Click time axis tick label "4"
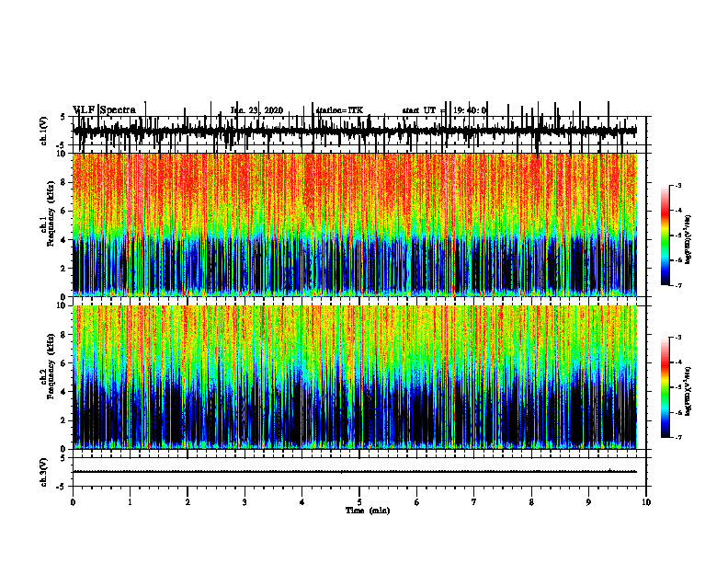This screenshot has width=728, height=563. click(302, 502)
